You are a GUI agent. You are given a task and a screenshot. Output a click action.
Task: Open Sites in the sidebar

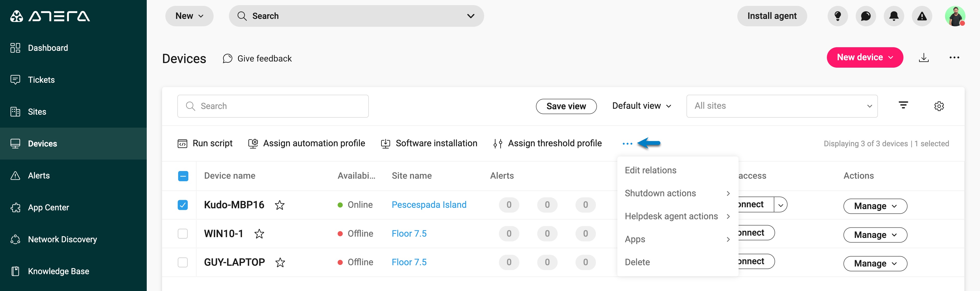73,112
